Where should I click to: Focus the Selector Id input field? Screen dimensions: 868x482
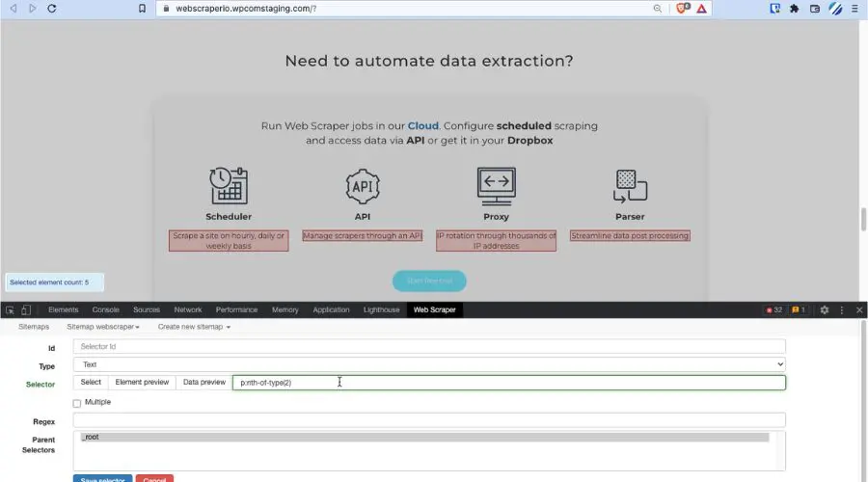[429, 346]
